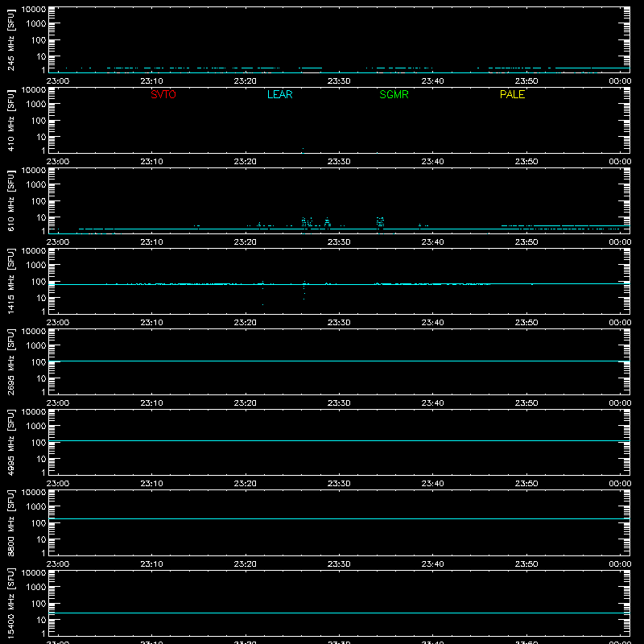
Task: Click 00:00 time label under 245 MHz plot
Action: (x=620, y=81)
